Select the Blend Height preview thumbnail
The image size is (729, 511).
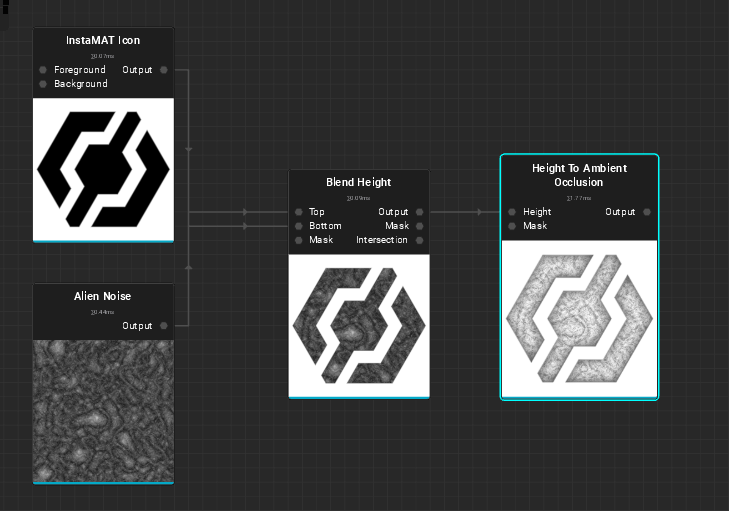pos(359,325)
